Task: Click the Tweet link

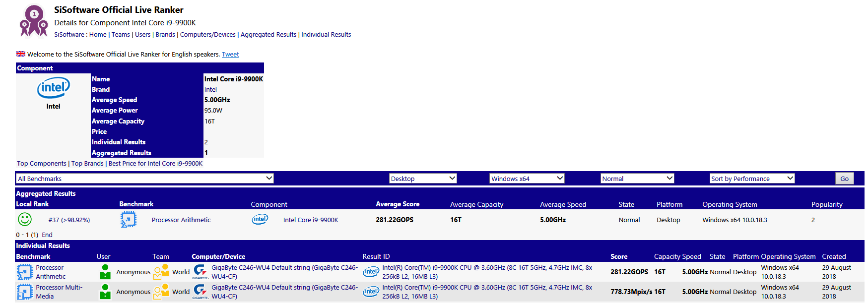Action: [x=230, y=55]
